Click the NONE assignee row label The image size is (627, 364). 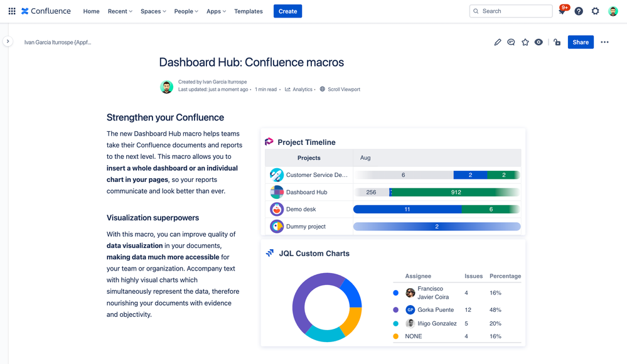[414, 336]
